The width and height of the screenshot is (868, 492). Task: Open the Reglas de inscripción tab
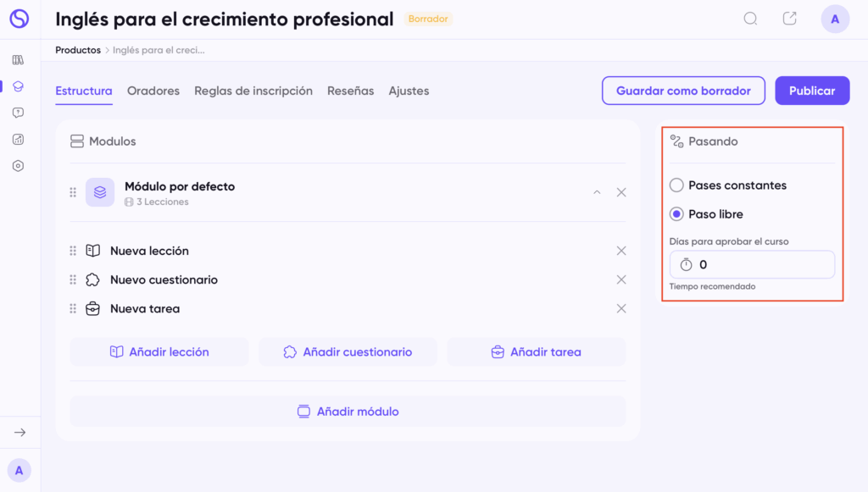click(x=253, y=91)
